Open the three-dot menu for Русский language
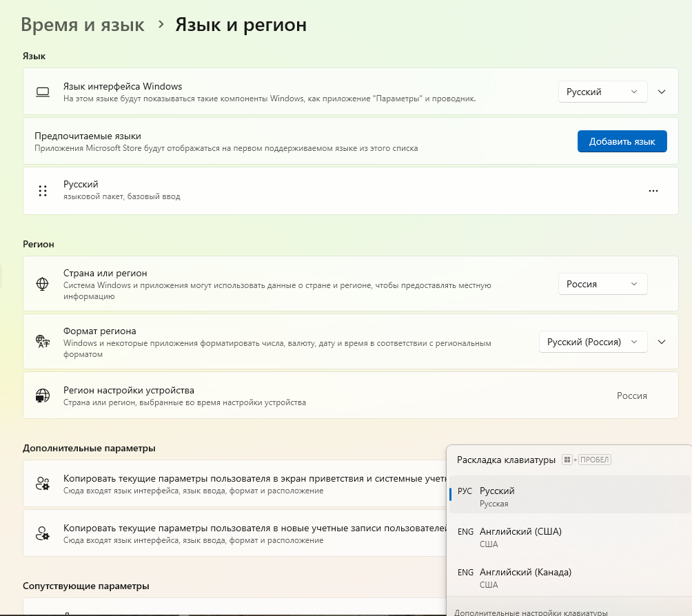Screen dimensions: 692x616 click(x=653, y=191)
